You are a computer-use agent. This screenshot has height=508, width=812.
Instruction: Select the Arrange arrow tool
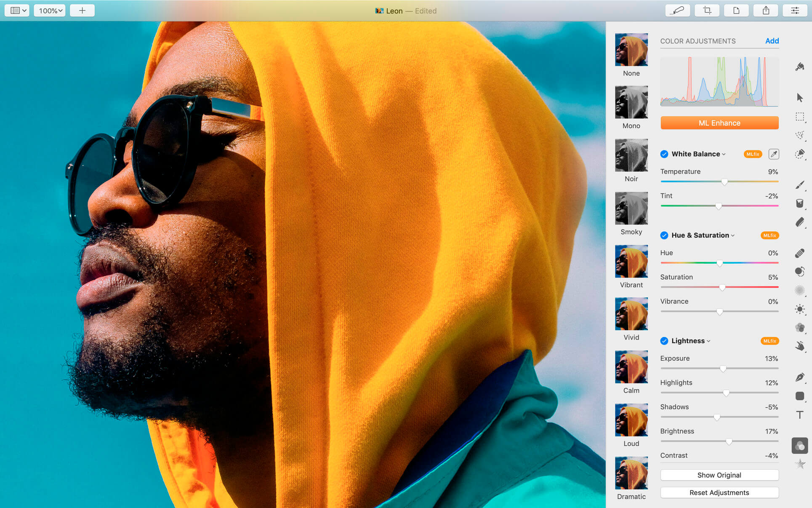[x=800, y=98]
